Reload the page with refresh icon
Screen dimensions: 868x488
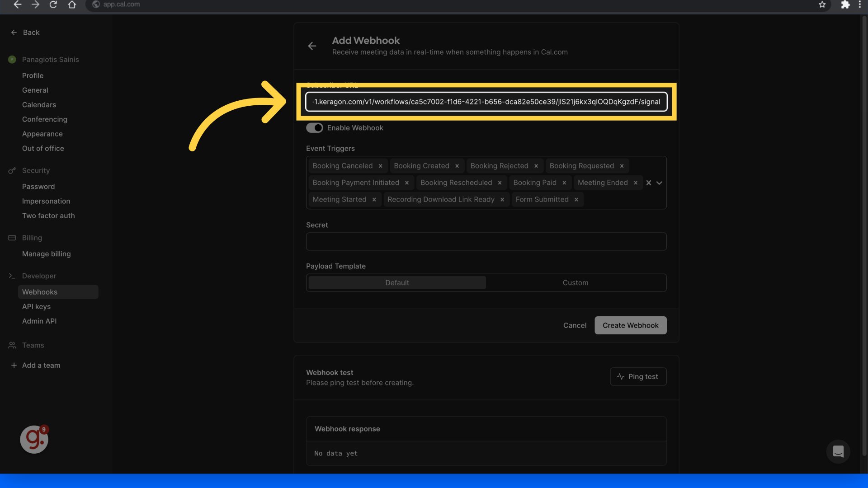(x=53, y=5)
